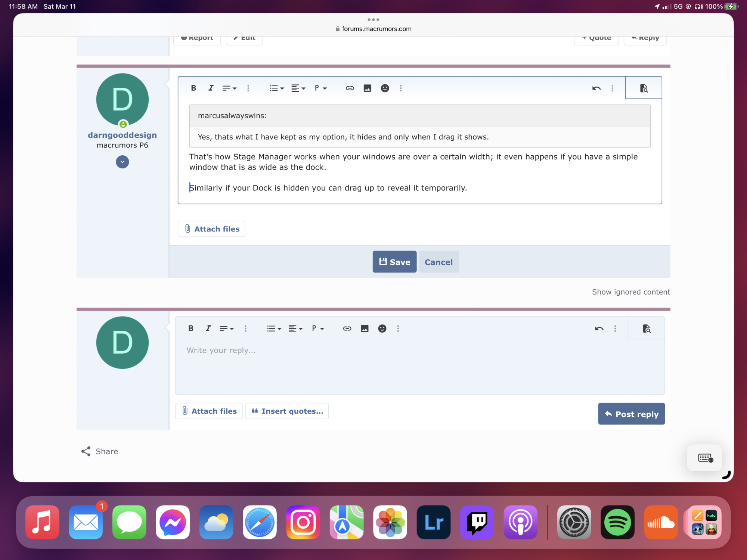Open Safari three-dots multitasking menu
747x560 pixels.
373,19
